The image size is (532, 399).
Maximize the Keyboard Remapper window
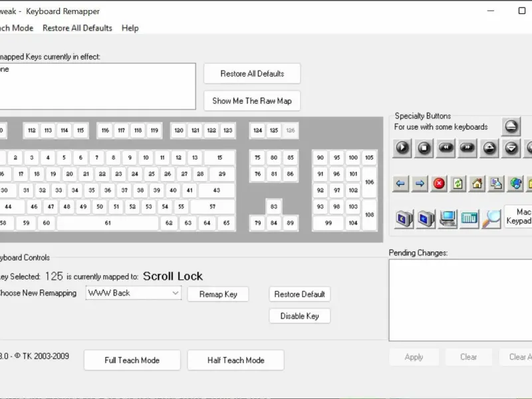pyautogui.click(x=522, y=11)
